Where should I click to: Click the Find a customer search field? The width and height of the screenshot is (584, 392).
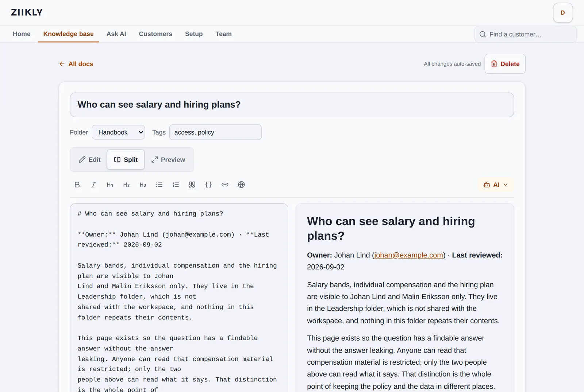525,34
